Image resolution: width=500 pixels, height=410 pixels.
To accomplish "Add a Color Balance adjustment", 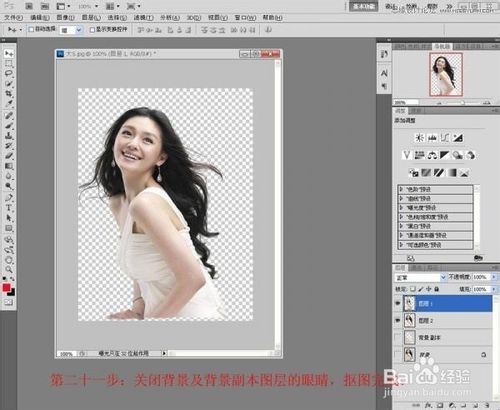I will 432,155.
